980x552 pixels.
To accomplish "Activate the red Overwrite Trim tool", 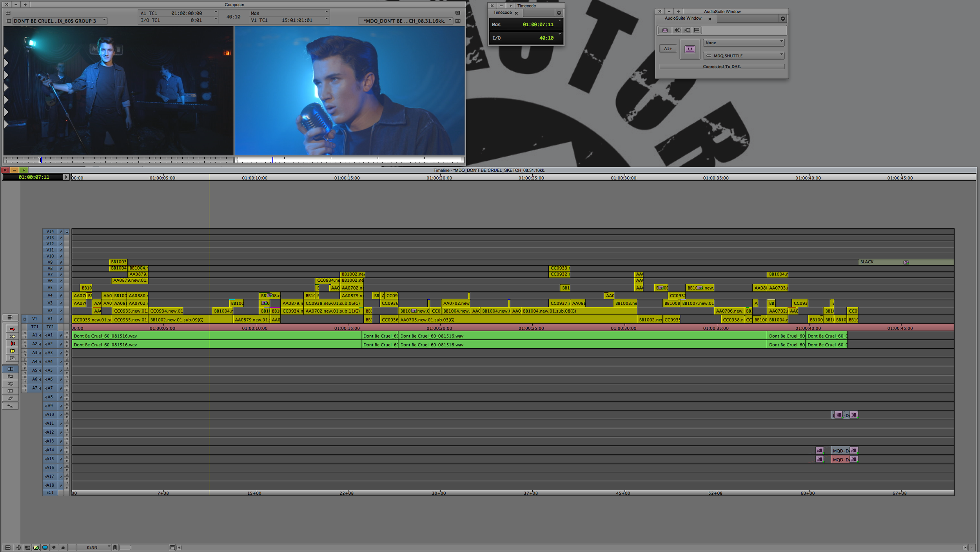I will click(12, 344).
